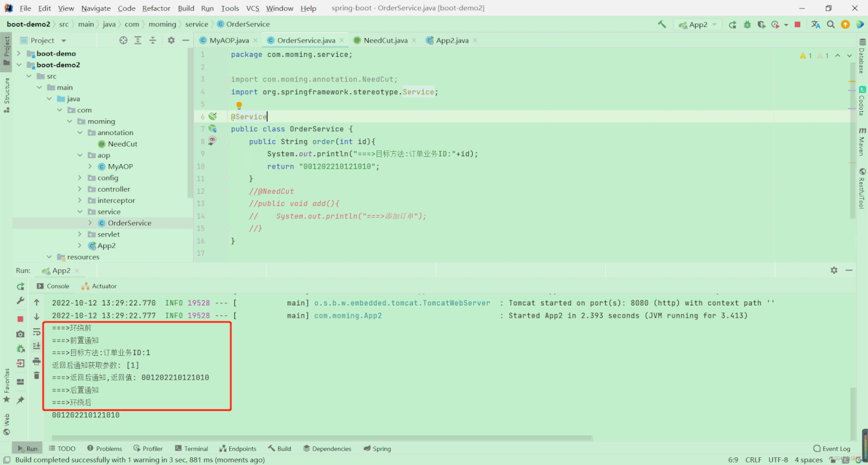Open the Refactor menu
This screenshot has height=465, width=868.
[x=156, y=8]
